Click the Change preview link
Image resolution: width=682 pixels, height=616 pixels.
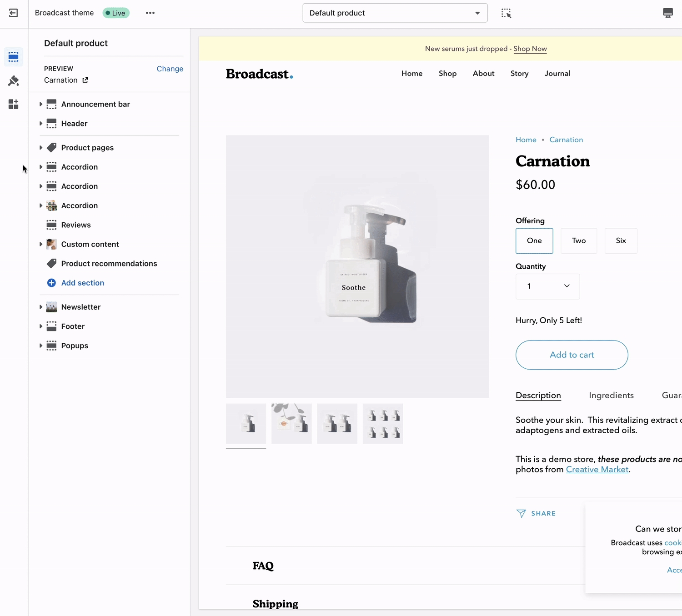[x=170, y=69]
